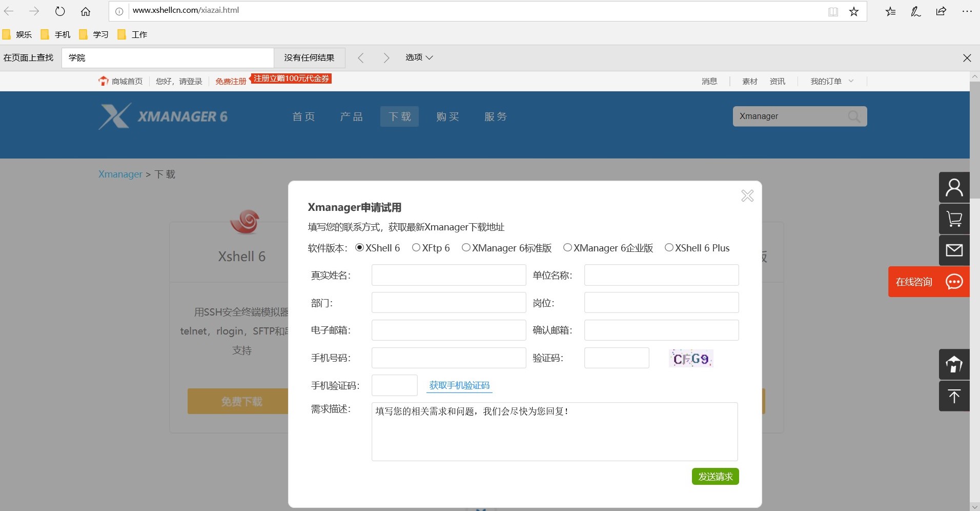Open shopping cart sidebar icon
The height and width of the screenshot is (511, 980).
954,219
